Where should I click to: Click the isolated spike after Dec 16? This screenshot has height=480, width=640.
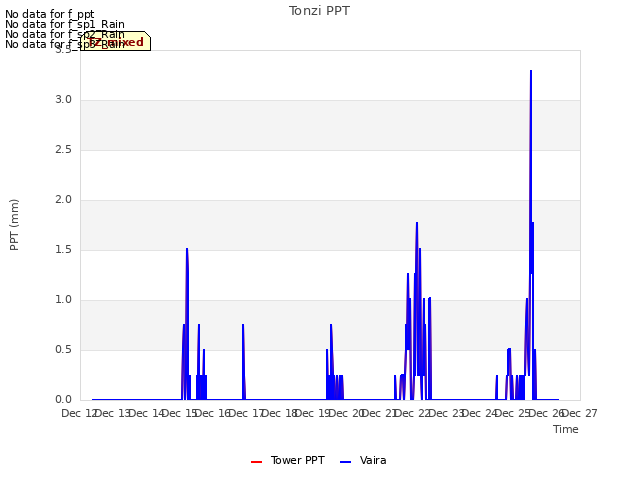pos(243,325)
